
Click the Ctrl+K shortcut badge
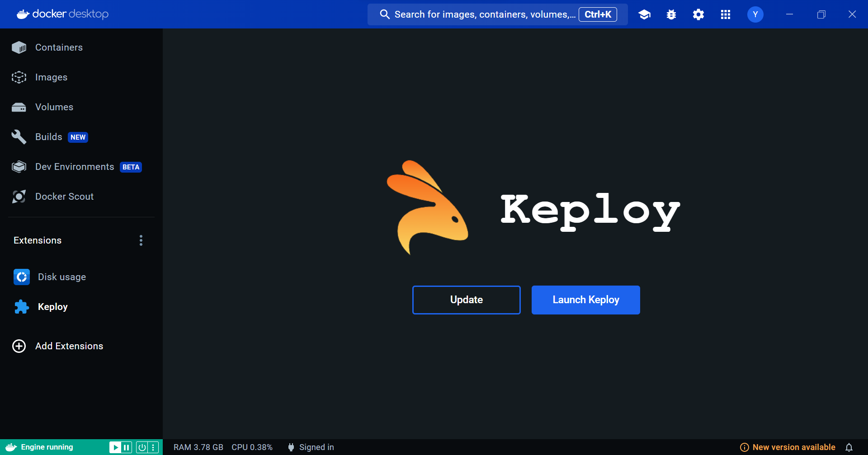click(x=598, y=14)
